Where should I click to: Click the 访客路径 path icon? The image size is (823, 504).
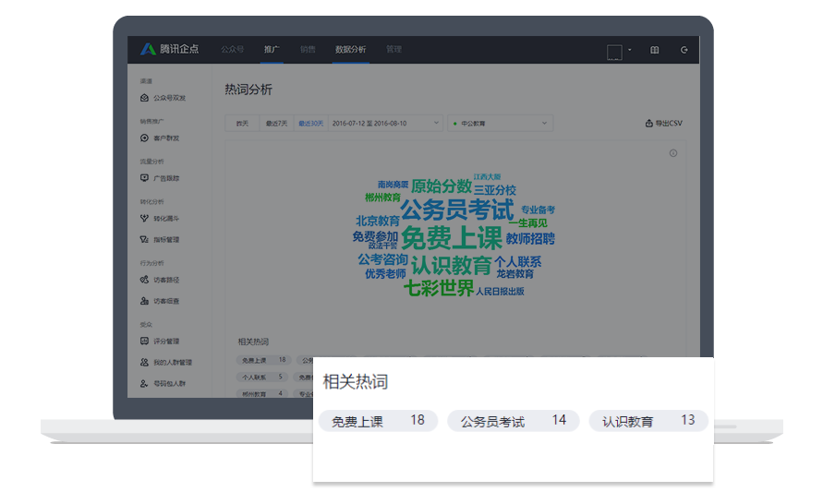(x=144, y=280)
